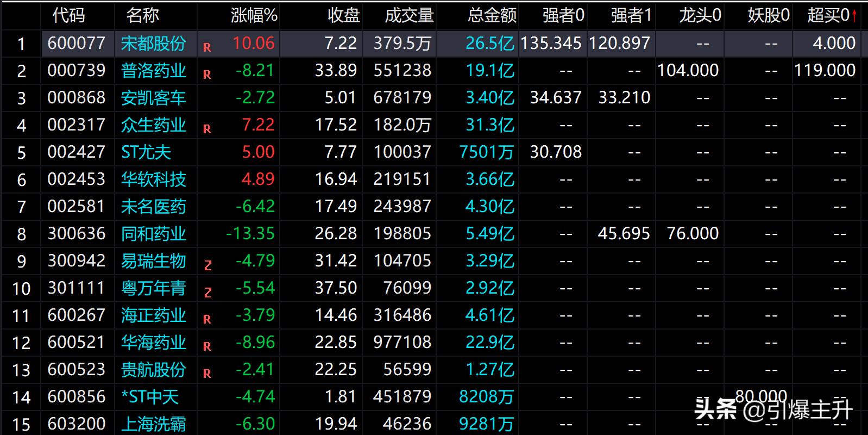
Task: Click the 妖股0 column header
Action: (769, 15)
